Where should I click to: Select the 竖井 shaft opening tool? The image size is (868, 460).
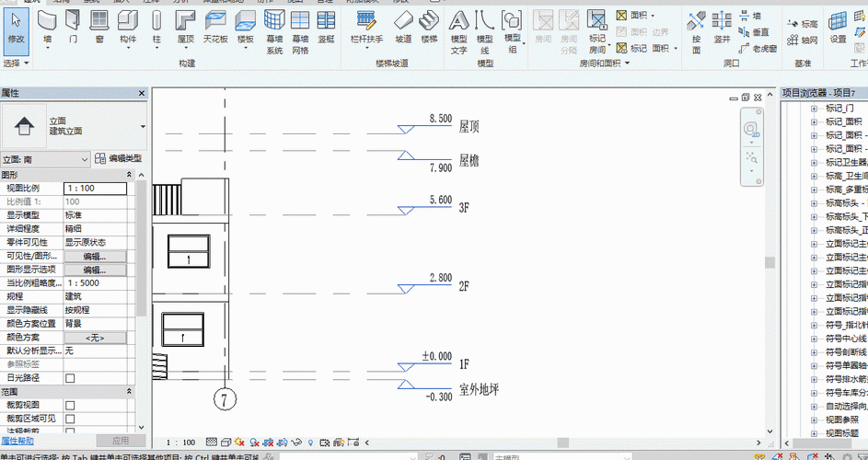point(722,27)
